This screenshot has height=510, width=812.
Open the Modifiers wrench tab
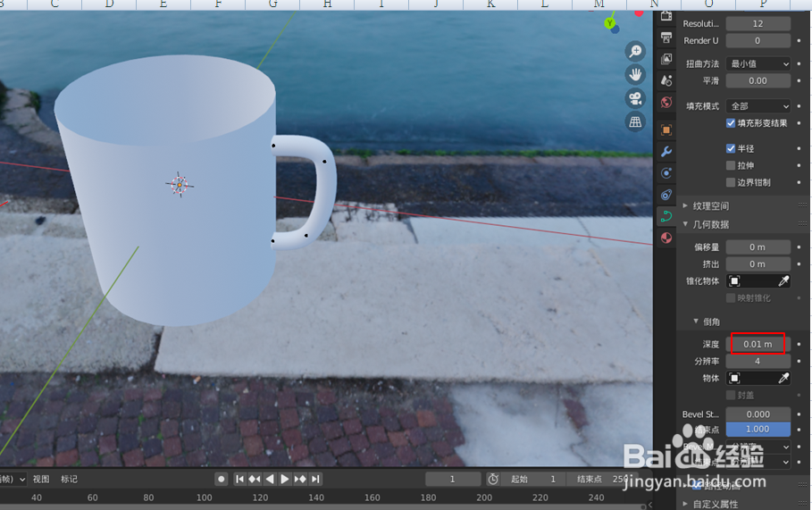(x=666, y=151)
